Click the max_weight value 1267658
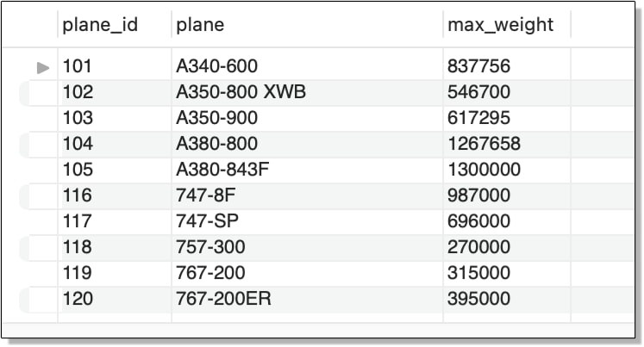The width and height of the screenshot is (644, 347). click(506, 144)
